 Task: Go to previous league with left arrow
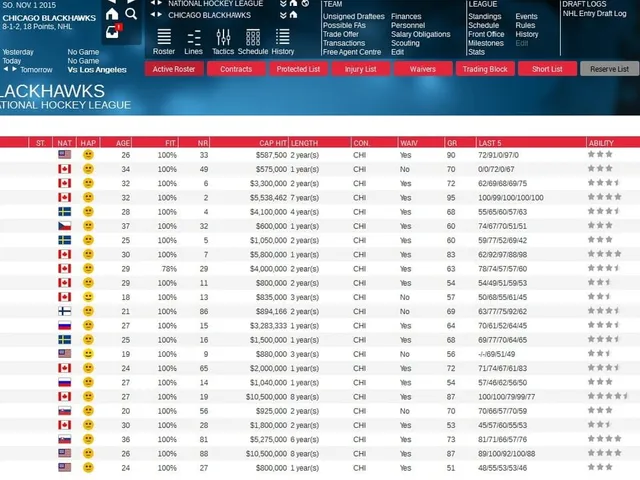153,3
